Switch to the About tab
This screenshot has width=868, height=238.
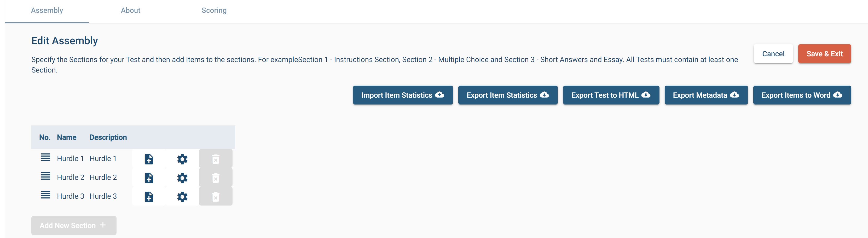(x=131, y=10)
